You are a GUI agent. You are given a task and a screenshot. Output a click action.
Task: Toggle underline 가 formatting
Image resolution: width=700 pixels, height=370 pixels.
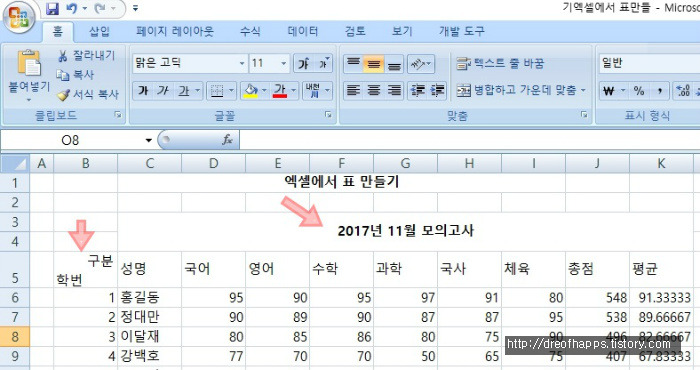click(184, 91)
